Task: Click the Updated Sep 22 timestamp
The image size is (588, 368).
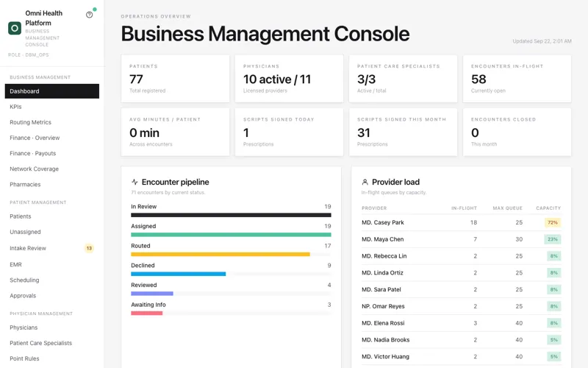Action: pos(542,41)
